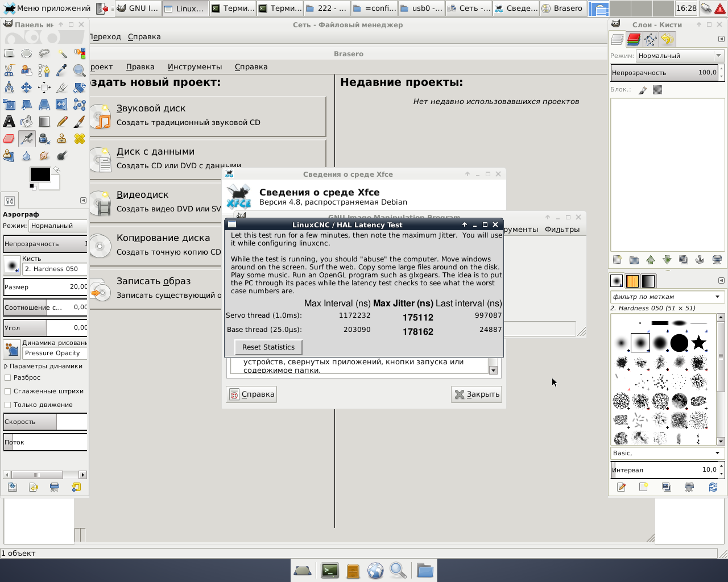
Task: Click the black foreground color swatch
Action: click(40, 174)
